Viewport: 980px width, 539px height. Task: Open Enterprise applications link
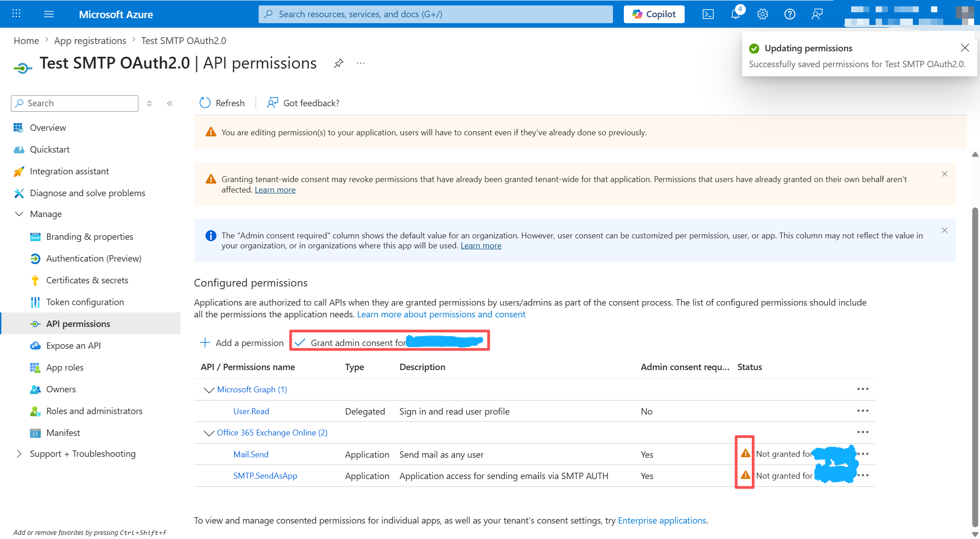click(662, 520)
